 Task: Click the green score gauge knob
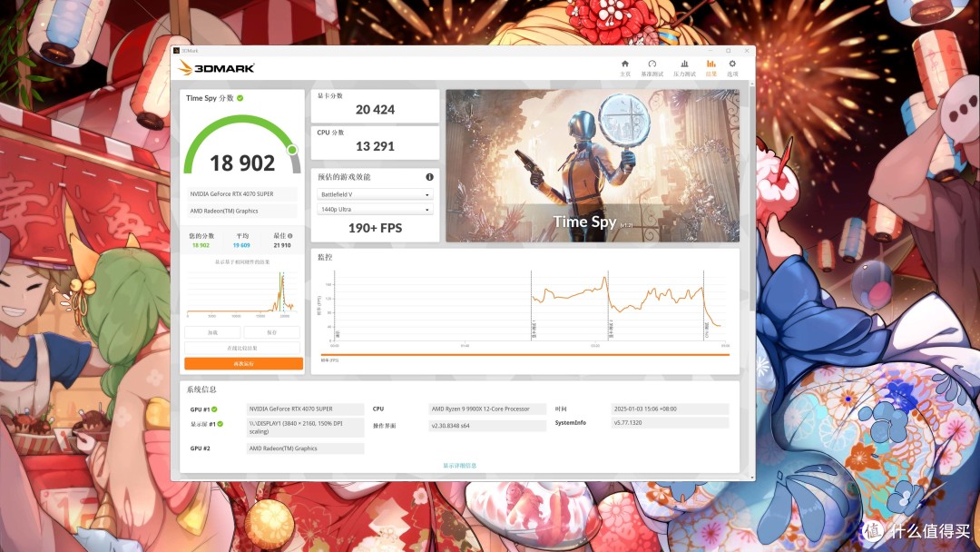tap(292, 150)
